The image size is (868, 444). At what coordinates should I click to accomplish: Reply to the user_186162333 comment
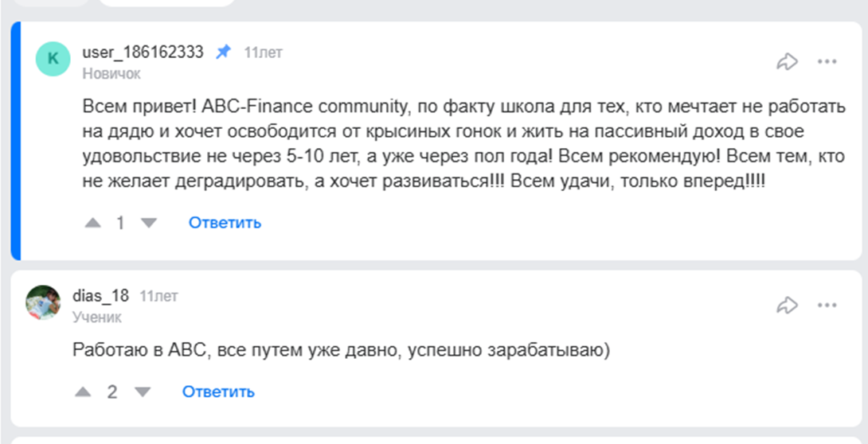(x=225, y=223)
